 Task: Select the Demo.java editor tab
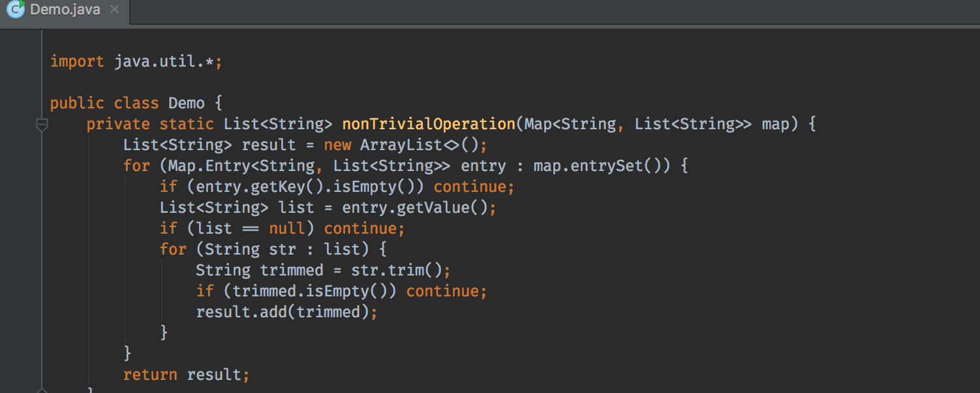click(62, 9)
